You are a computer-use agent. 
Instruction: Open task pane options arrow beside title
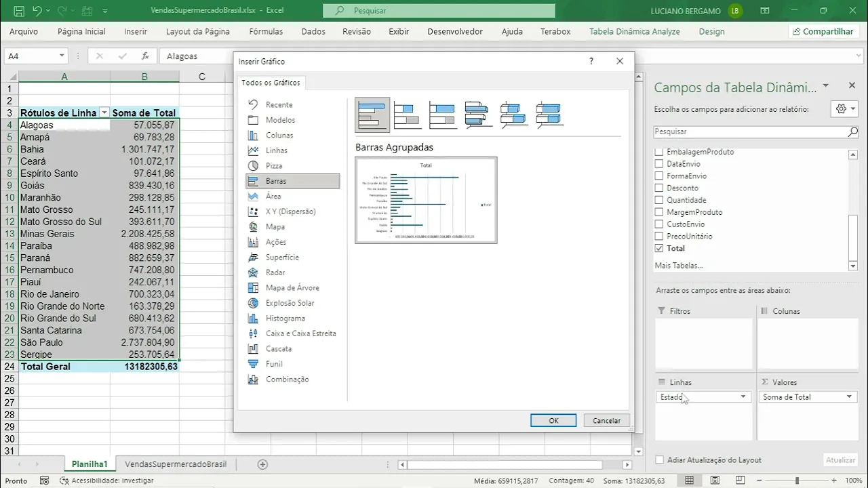coord(825,86)
